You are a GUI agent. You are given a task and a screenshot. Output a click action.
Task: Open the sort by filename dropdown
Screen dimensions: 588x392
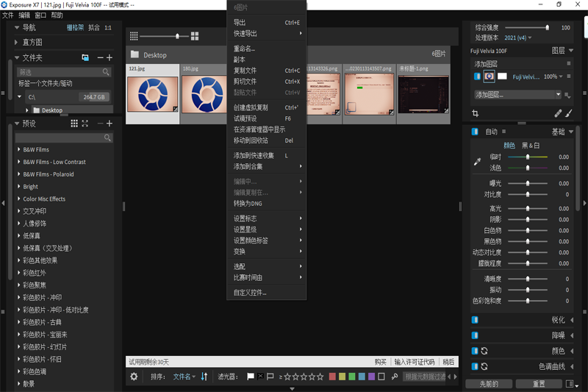183,377
